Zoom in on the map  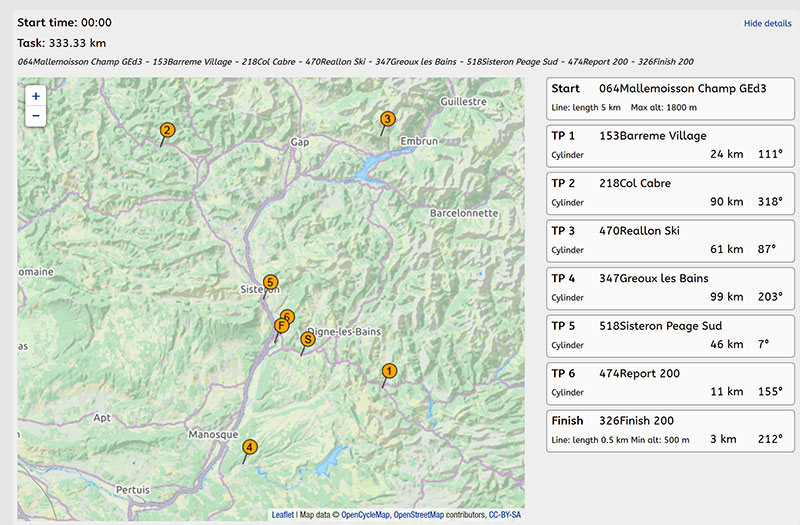tap(36, 97)
